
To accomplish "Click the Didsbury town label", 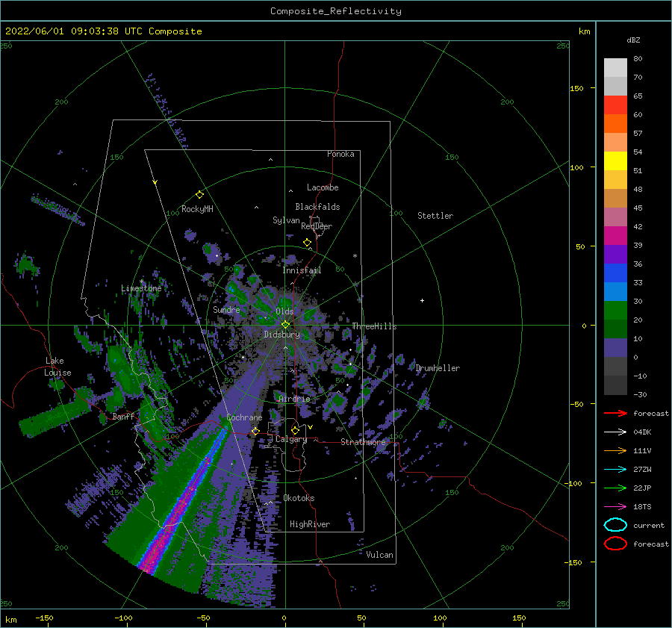I will pos(281,335).
